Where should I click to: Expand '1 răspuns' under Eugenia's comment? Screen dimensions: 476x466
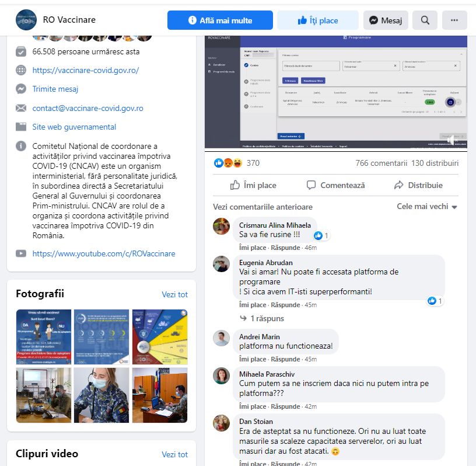point(262,319)
